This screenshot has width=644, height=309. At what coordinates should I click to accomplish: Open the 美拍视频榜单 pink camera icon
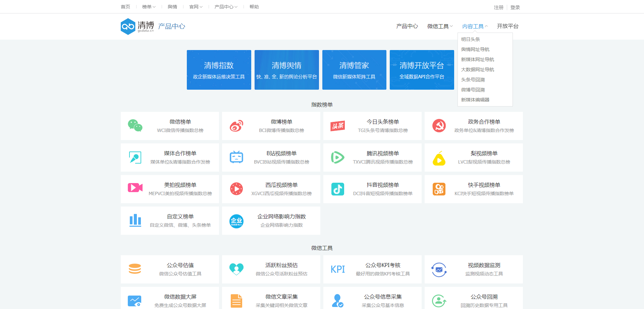point(135,187)
